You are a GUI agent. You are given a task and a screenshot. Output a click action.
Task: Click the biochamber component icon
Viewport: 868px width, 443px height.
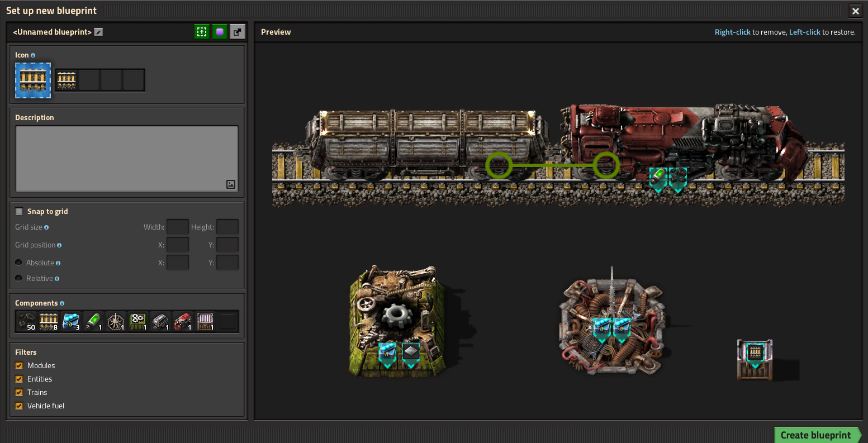[x=116, y=321]
